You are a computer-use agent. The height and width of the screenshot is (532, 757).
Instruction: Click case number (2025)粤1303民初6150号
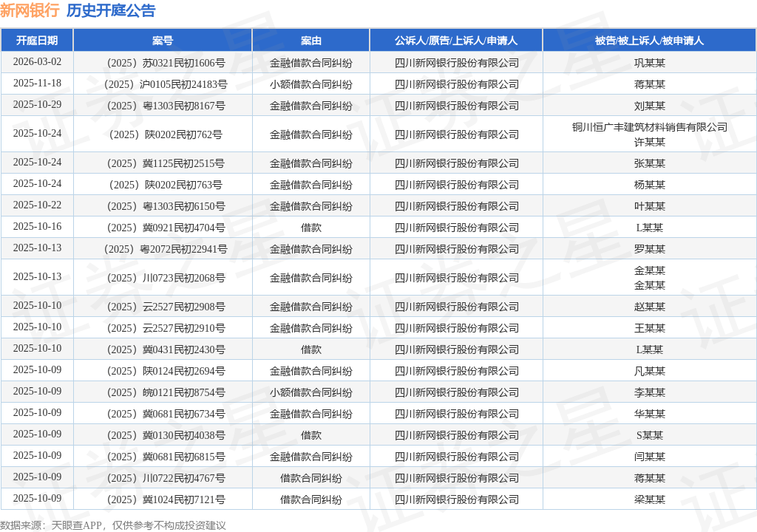(166, 206)
